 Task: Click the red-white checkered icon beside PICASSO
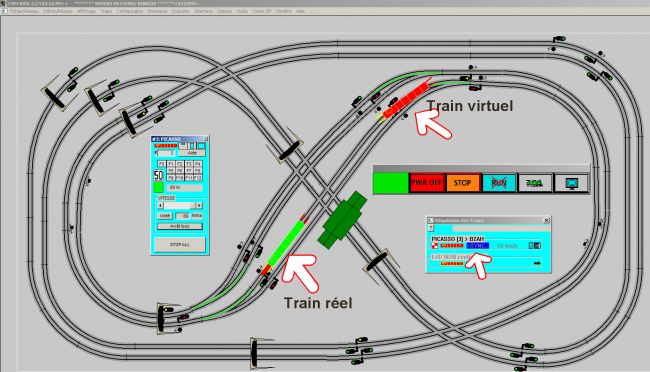click(x=434, y=246)
